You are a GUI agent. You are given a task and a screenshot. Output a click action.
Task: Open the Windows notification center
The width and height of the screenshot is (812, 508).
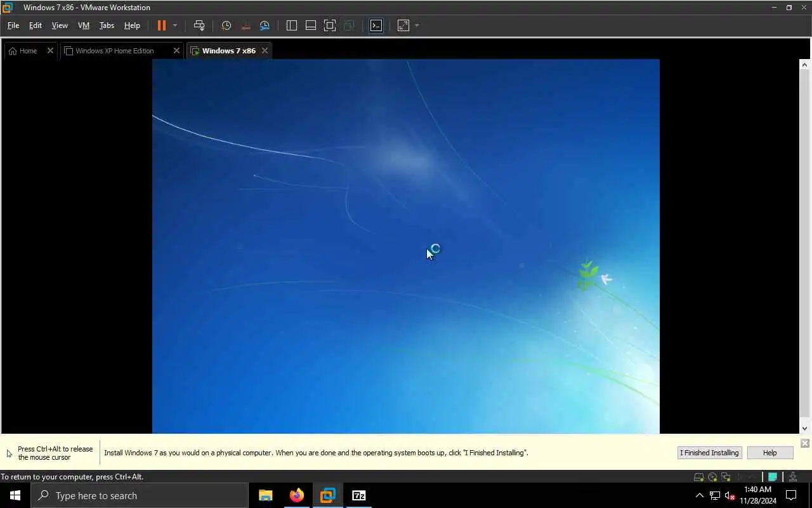[x=792, y=495]
